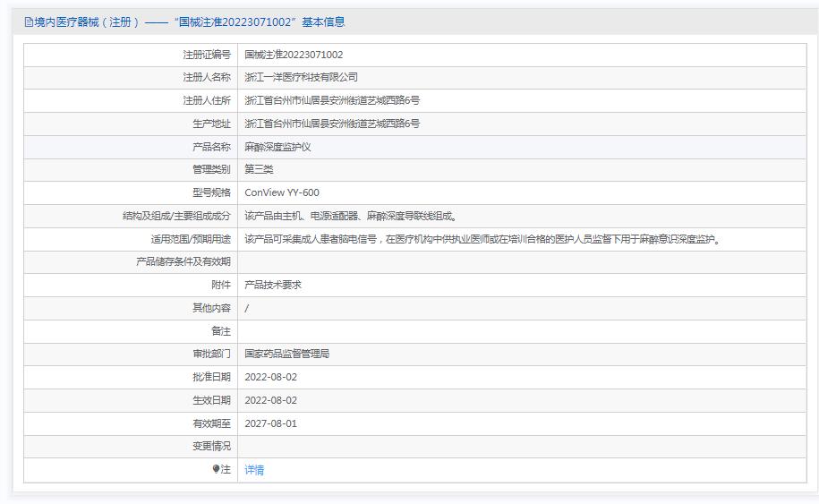Click the 注册证编号 label
The height and width of the screenshot is (504, 819).
coord(207,55)
